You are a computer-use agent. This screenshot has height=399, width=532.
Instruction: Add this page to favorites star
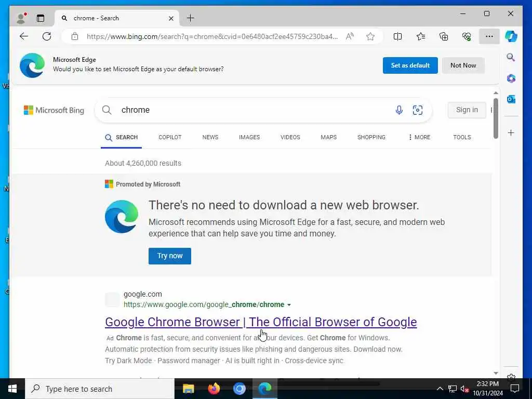(x=370, y=36)
